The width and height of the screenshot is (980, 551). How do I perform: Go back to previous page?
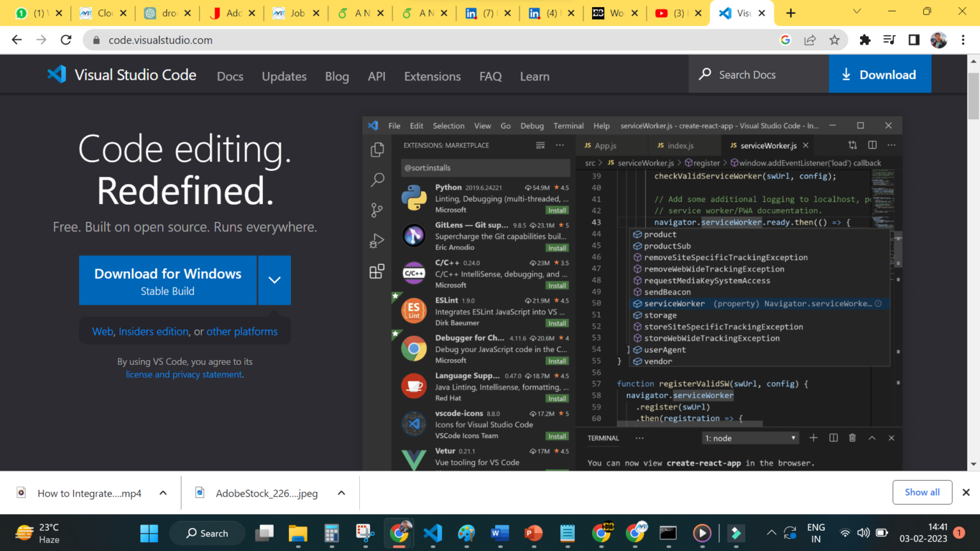tap(17, 40)
